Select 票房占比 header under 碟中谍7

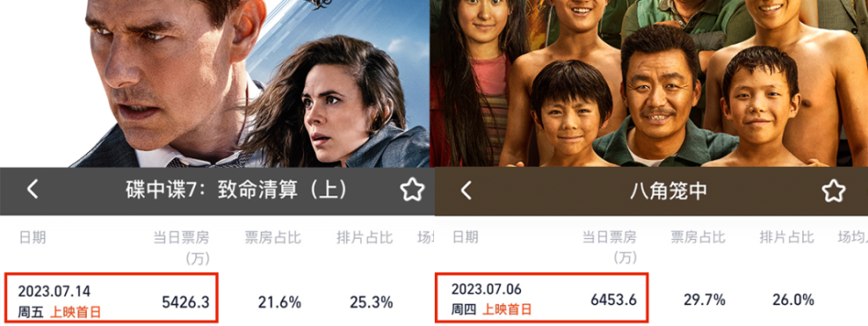tap(273, 238)
